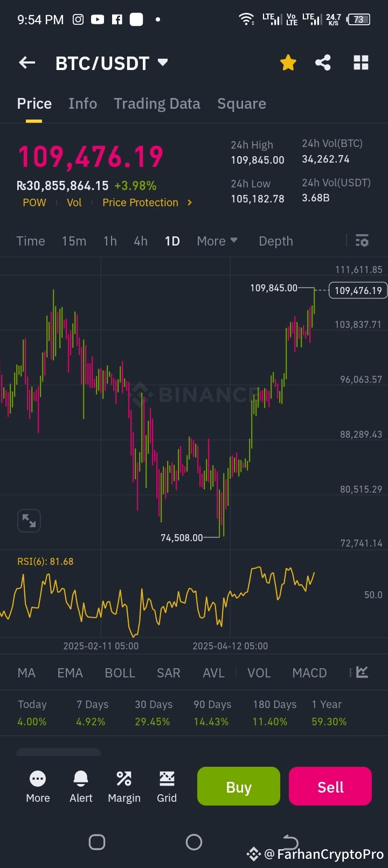388x868 pixels.
Task: Tap the 24h High value 109,845.00
Action: click(x=258, y=160)
